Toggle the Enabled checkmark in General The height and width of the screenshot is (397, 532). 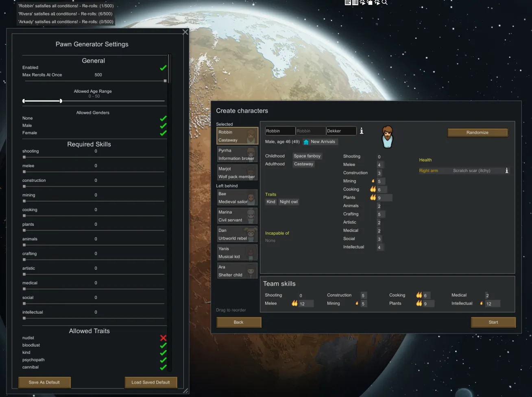click(163, 68)
